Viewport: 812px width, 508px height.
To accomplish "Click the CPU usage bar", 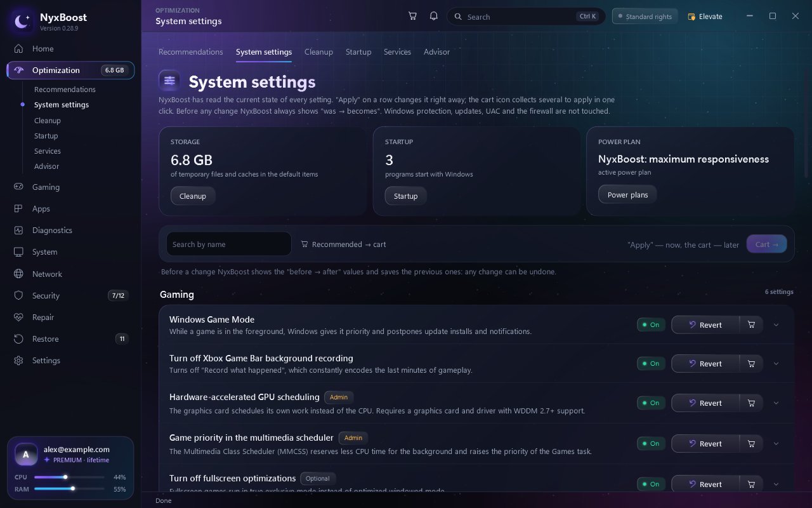I will click(69, 477).
